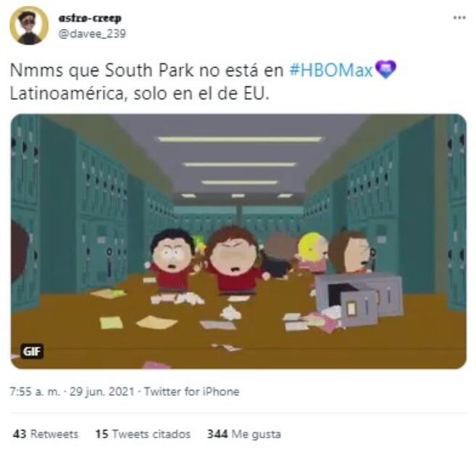Click the purple heart emoji icon

(385, 70)
